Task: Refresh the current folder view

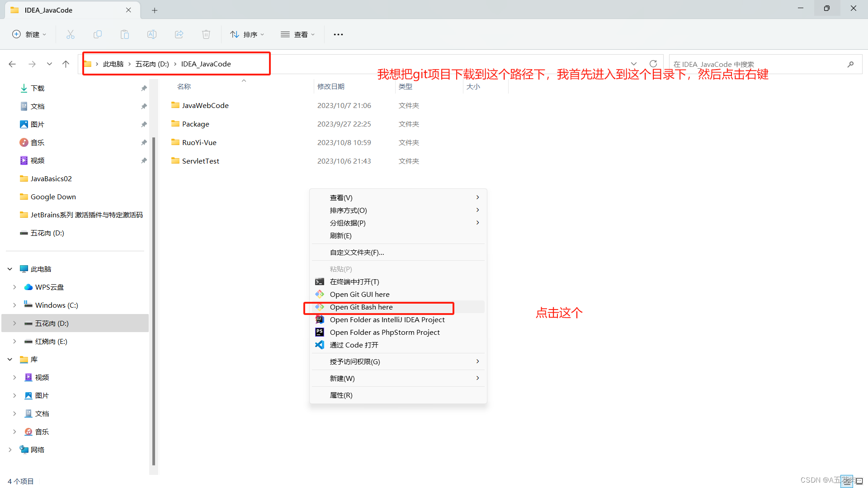Action: pyautogui.click(x=653, y=64)
